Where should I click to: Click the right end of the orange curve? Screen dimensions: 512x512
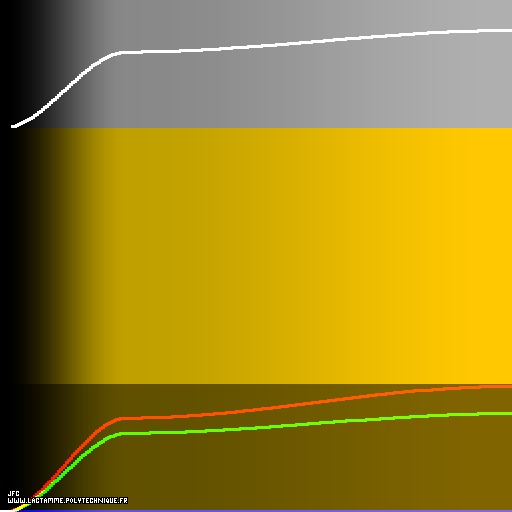(x=507, y=387)
